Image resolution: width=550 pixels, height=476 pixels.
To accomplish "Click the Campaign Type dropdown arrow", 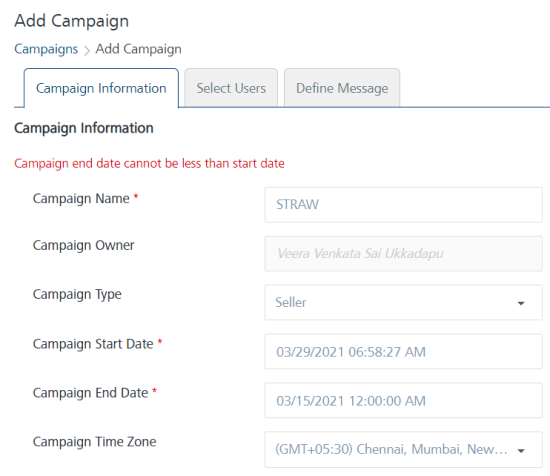I will 521,303.
